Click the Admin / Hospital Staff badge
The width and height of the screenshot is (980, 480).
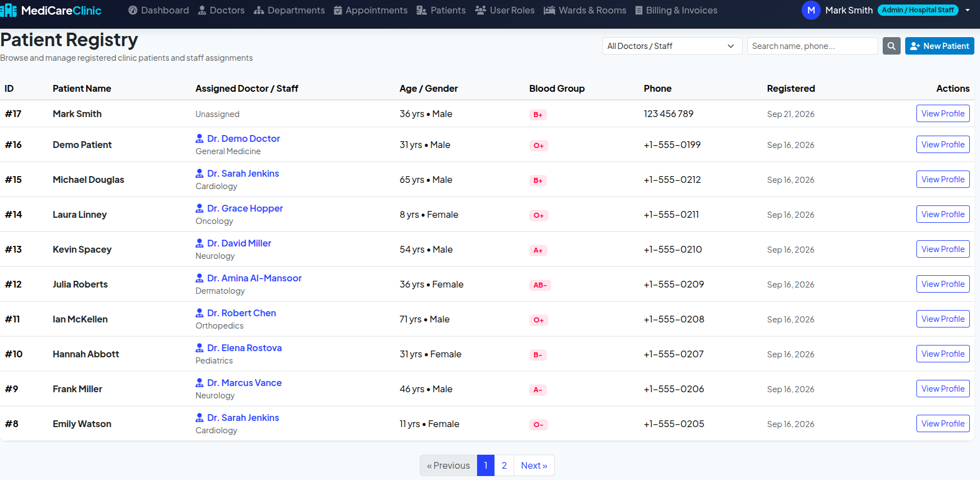[x=918, y=10]
